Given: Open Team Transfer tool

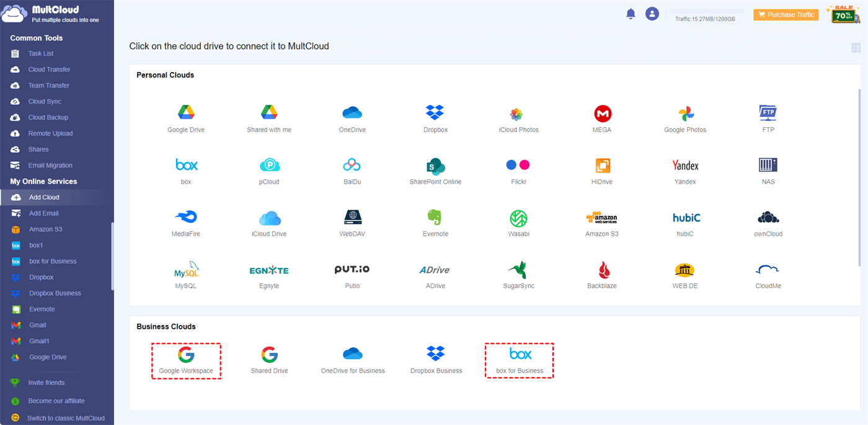Looking at the screenshot, I should point(48,86).
